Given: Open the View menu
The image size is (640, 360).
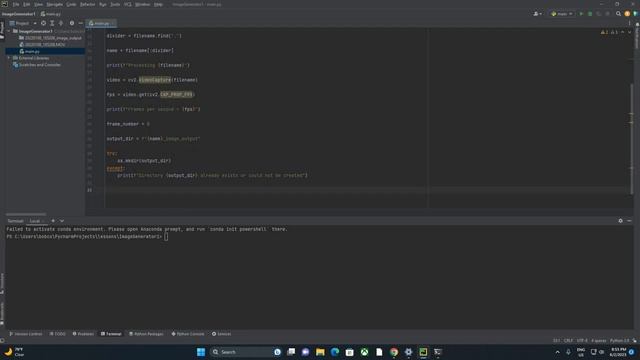Looking at the screenshot, I should click(x=38, y=4).
